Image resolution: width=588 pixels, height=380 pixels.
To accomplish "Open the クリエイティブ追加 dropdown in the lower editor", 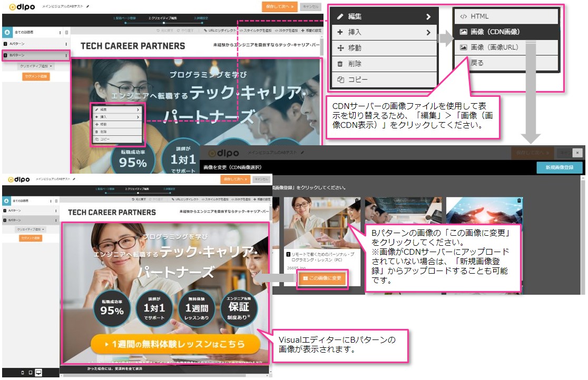I will tap(31, 229).
